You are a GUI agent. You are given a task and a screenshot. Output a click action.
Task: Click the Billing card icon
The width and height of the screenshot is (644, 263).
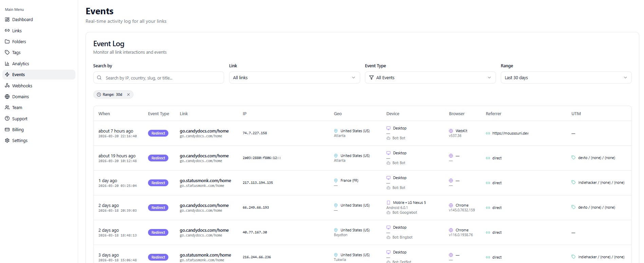(7, 130)
